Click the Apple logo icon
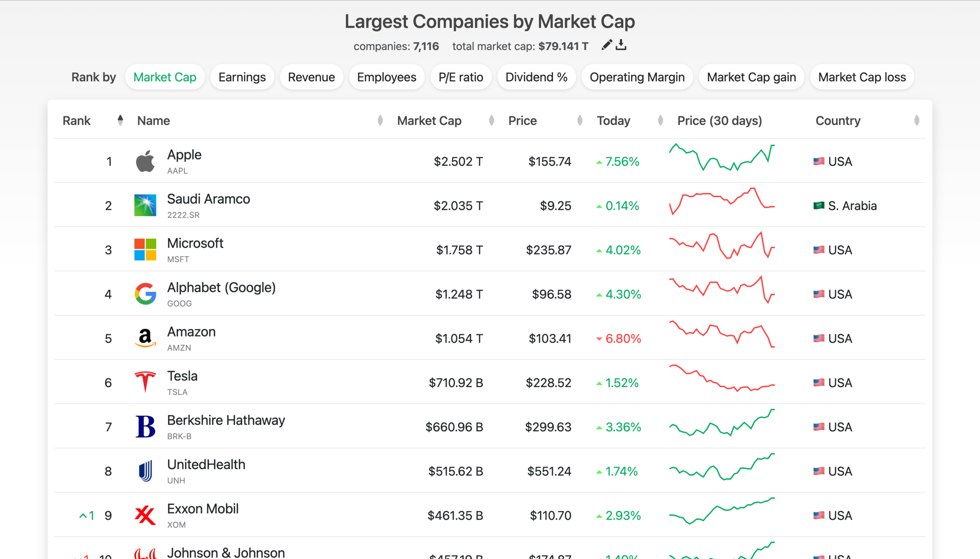Image resolution: width=980 pixels, height=559 pixels. (145, 161)
